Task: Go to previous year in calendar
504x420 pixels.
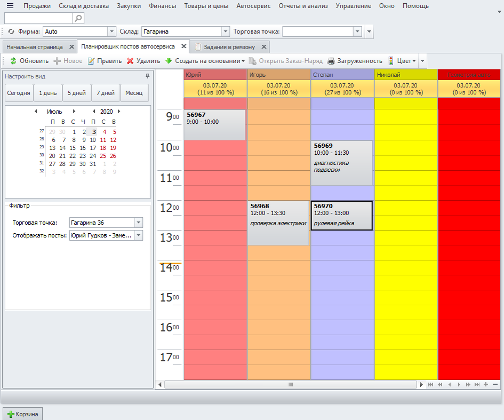Action: (x=94, y=112)
